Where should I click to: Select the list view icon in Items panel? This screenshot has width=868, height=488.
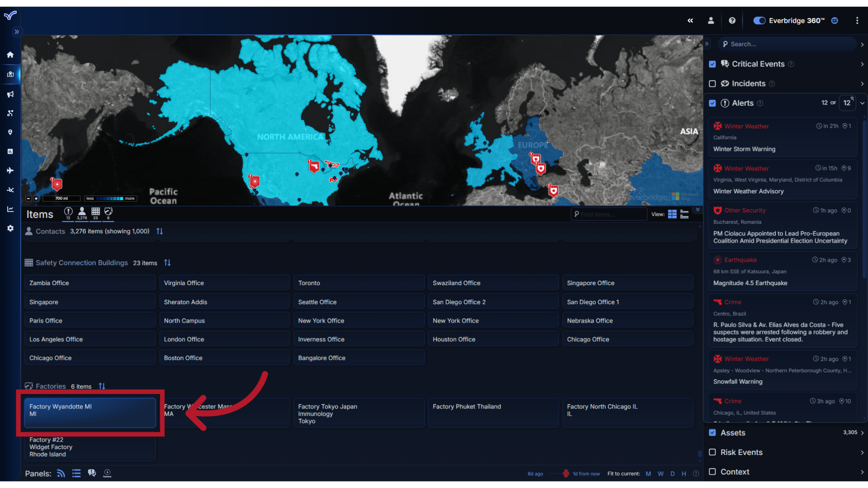[x=684, y=214]
